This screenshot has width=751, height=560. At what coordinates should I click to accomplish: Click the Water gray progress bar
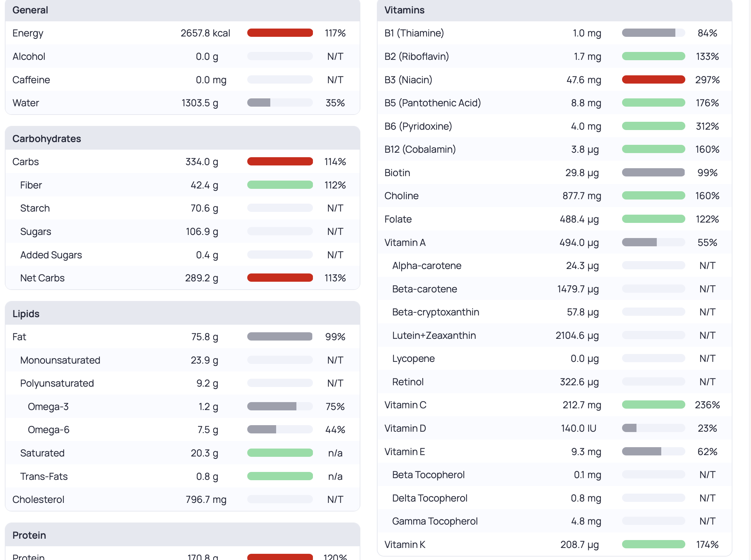(x=280, y=103)
